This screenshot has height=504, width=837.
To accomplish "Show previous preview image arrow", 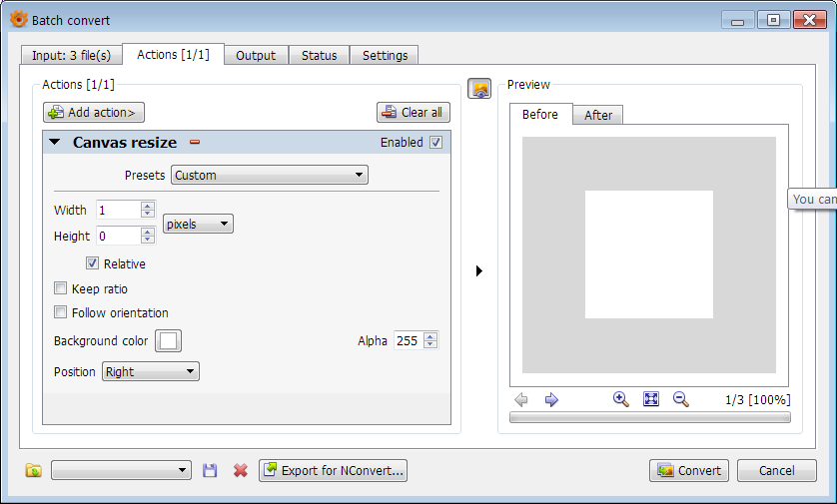I will 521,399.
